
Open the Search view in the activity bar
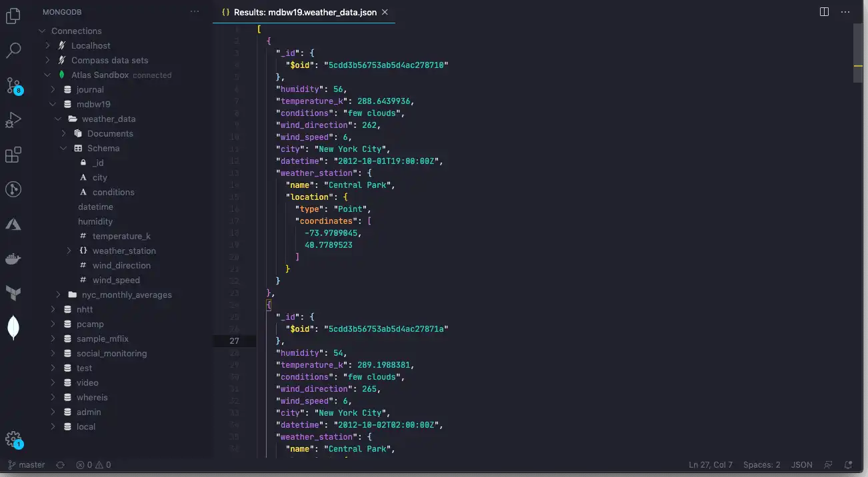coord(13,51)
